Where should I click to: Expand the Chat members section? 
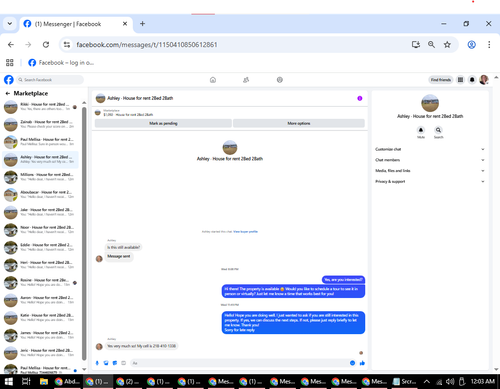coord(430,160)
